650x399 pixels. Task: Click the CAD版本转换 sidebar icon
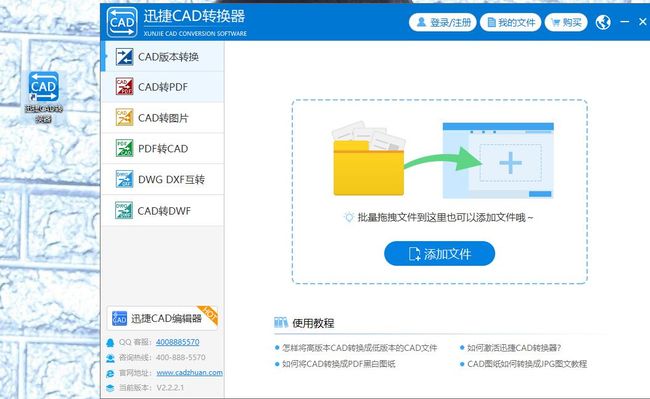point(124,57)
